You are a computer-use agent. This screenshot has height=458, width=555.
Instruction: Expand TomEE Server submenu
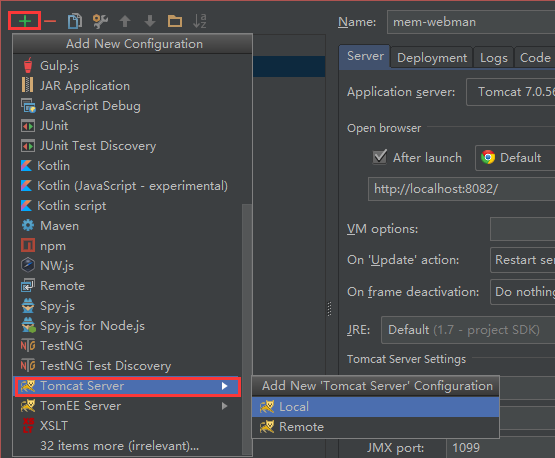(128, 406)
